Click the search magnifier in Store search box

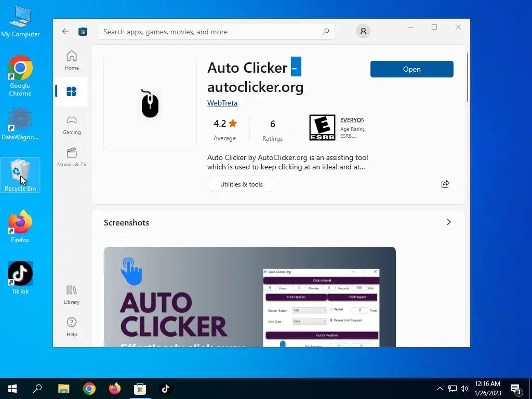326,32
